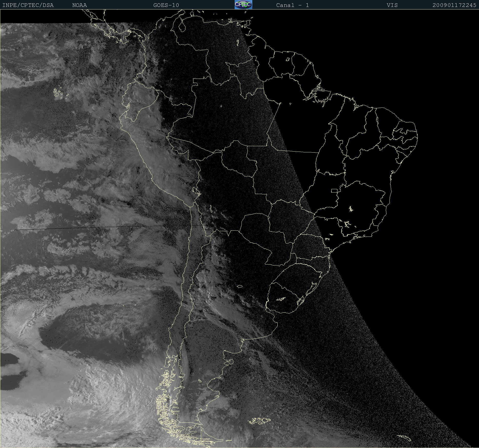Click the VIS label in the header

pyautogui.click(x=392, y=5)
